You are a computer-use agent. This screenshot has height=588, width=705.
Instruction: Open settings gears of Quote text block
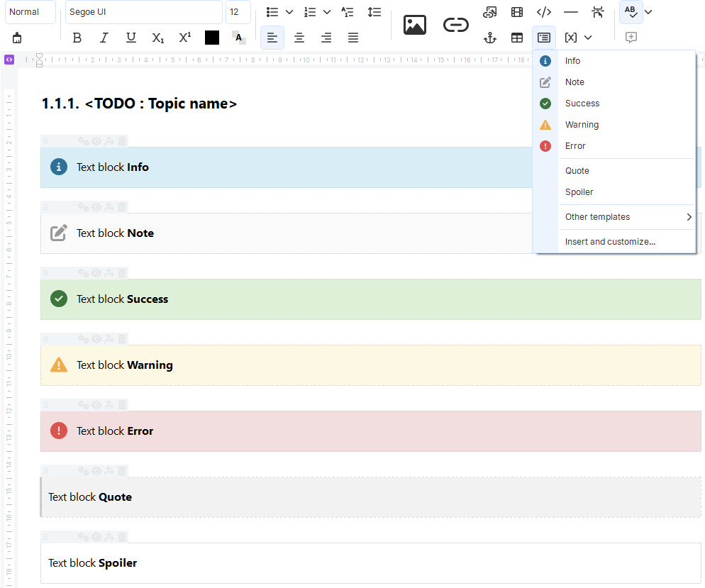click(83, 471)
